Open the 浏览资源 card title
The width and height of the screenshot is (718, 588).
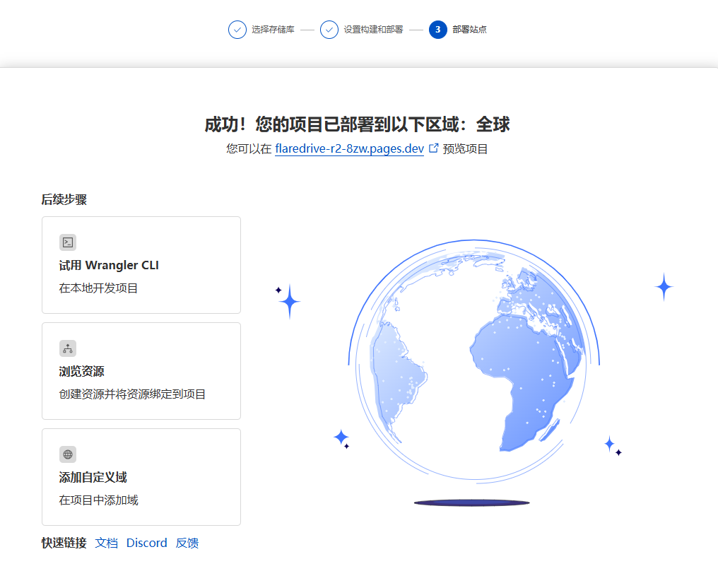pyautogui.click(x=82, y=372)
